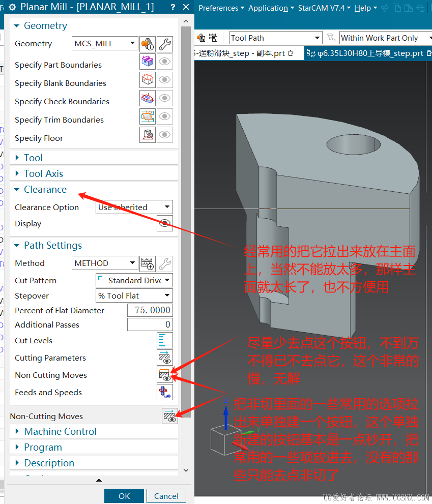Show Part Boundaries display eye
The width and height of the screenshot is (432, 504).
tap(165, 62)
